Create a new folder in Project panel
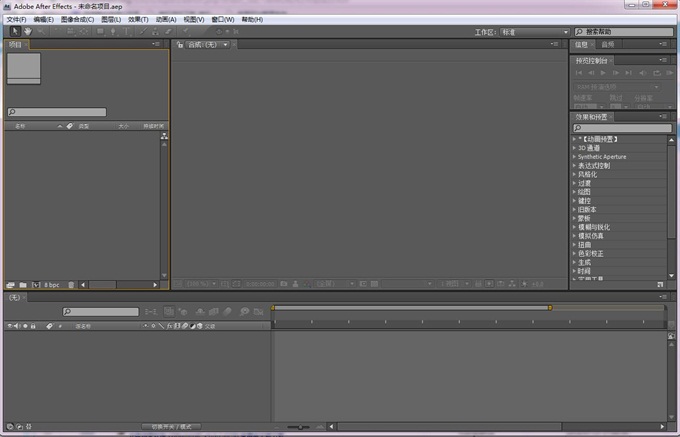This screenshot has height=437, width=680. (x=23, y=285)
